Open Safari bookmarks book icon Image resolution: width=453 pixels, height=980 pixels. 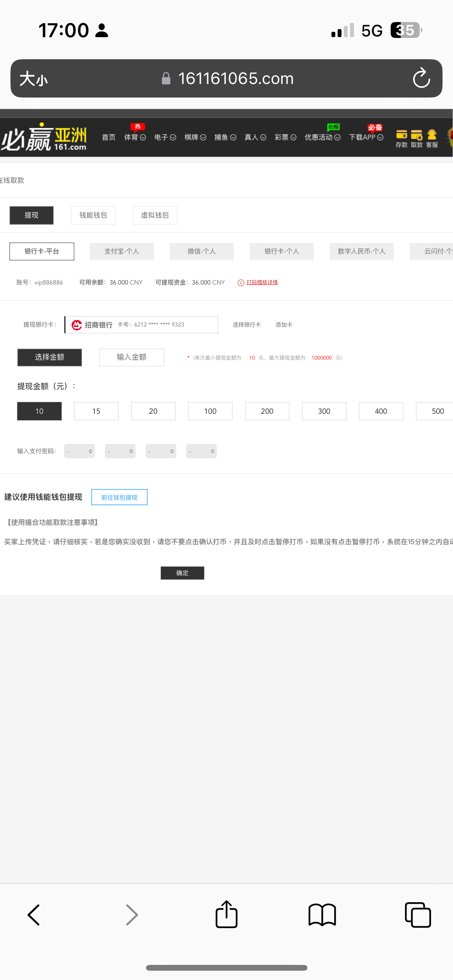point(322,915)
